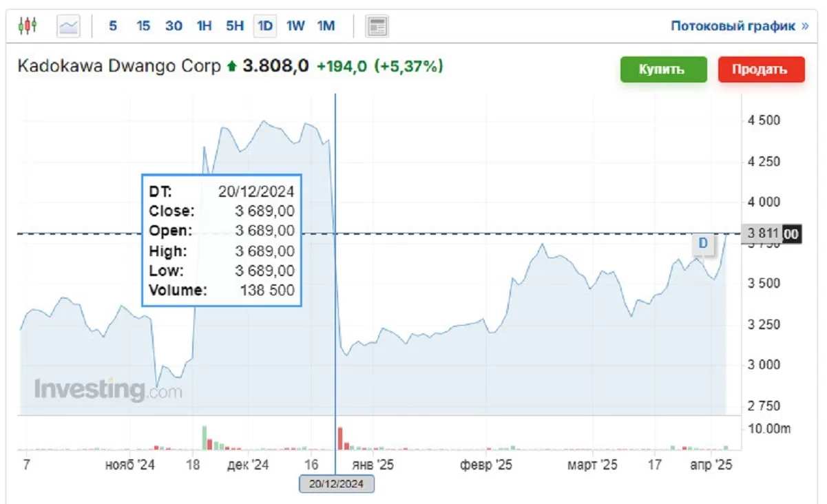Image resolution: width=827 pixels, height=504 pixels.
Task: Click the 20/12/2024 date label on axis
Action: 336,484
